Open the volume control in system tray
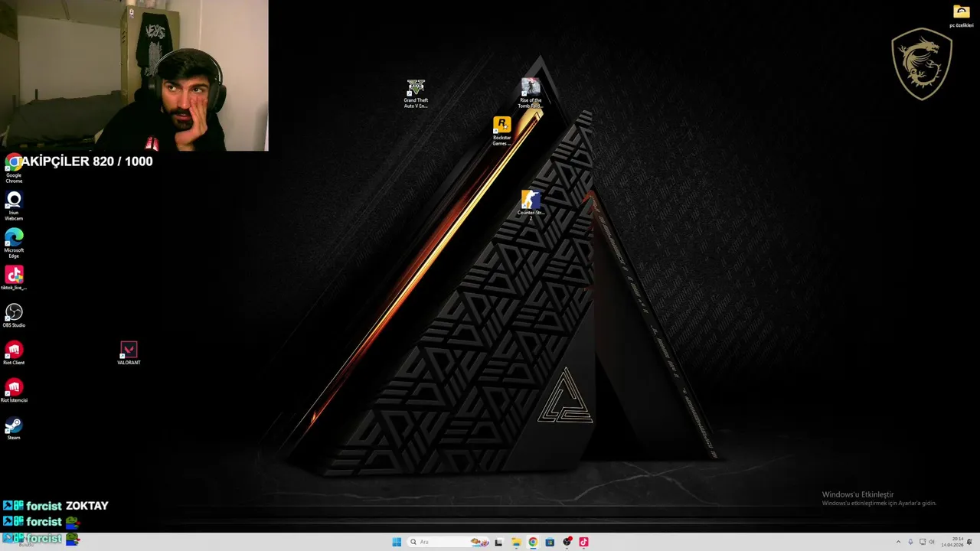 pos(932,542)
